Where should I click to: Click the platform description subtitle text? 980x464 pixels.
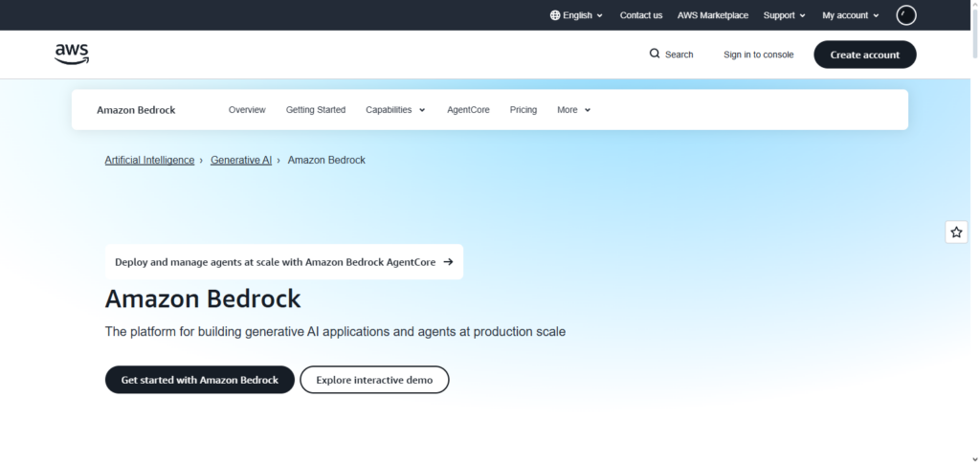click(x=335, y=332)
